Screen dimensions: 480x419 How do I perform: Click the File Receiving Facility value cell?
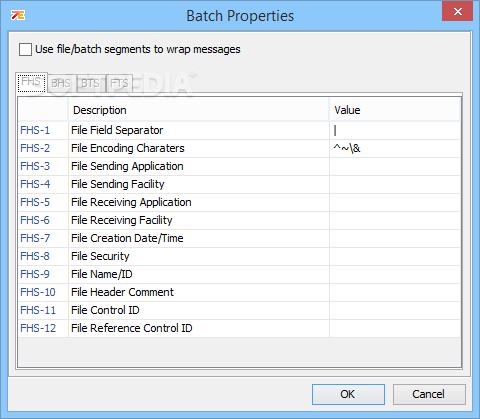[x=395, y=220]
